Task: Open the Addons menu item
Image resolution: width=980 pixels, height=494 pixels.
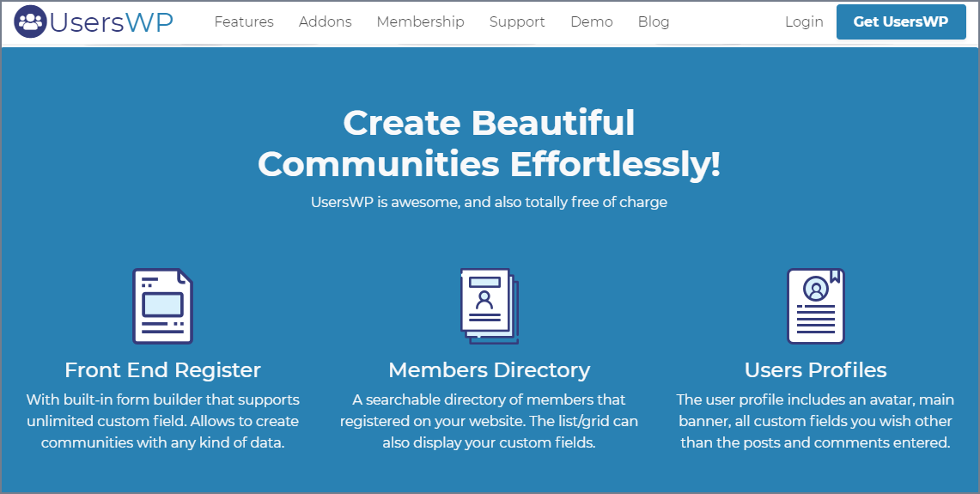Action: click(325, 21)
